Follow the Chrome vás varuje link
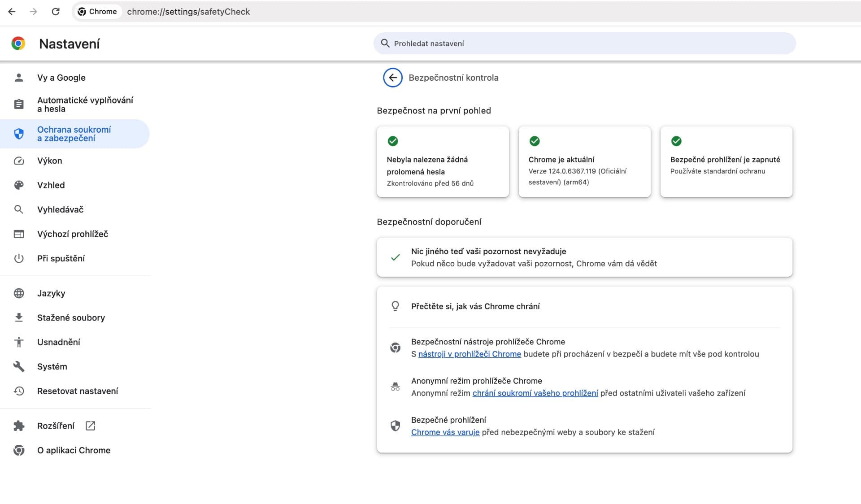The image size is (861, 504). click(x=445, y=432)
